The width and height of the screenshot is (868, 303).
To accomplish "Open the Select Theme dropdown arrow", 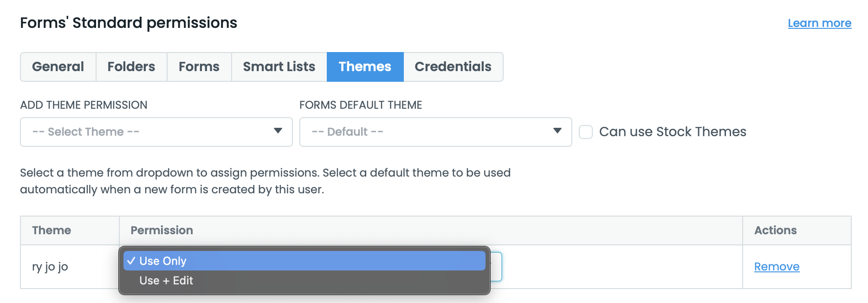I will click(x=278, y=132).
